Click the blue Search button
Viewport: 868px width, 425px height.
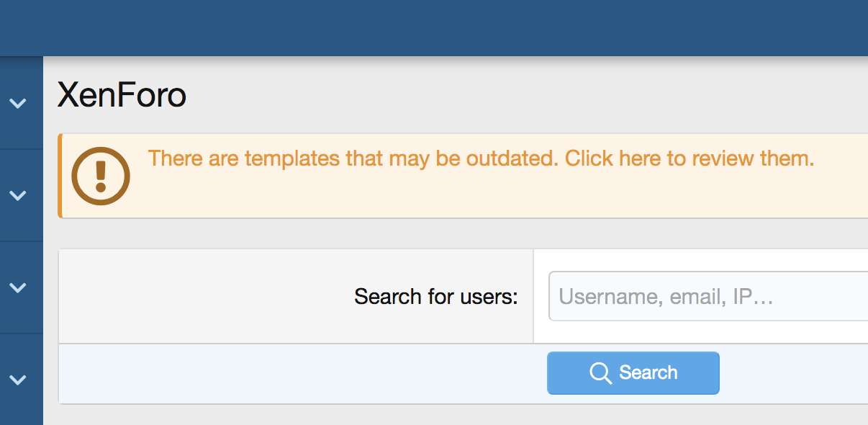point(633,373)
